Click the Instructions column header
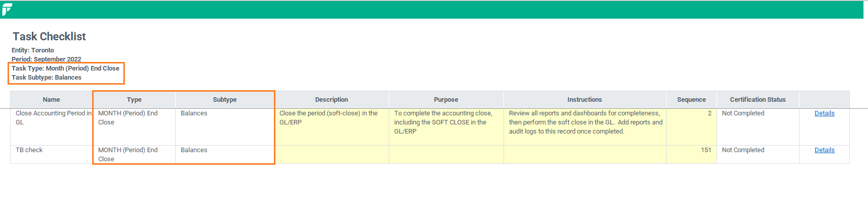This screenshot has height=199, width=868. pyautogui.click(x=585, y=100)
